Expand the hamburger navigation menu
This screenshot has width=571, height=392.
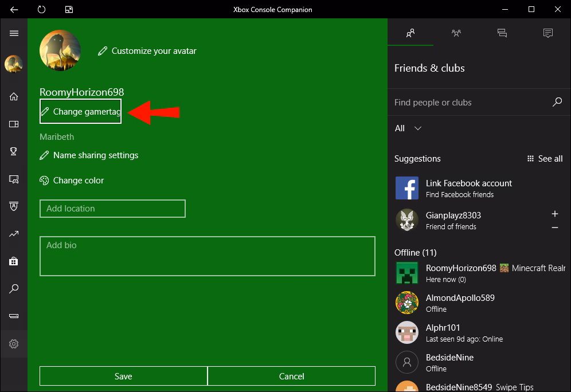pos(14,33)
